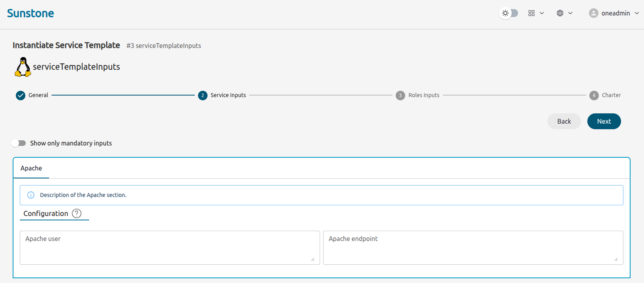The height and width of the screenshot is (283, 644).
Task: Enable Show only mandatory inputs switch
Action: (19, 143)
